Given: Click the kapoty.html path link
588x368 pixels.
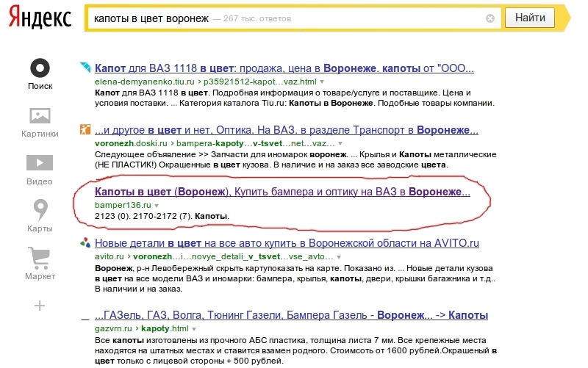Looking at the screenshot, I should tap(165, 328).
